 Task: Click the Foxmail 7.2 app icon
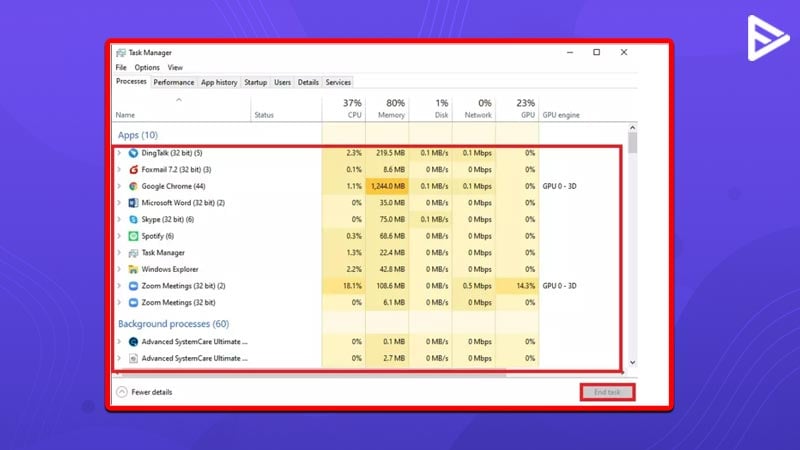point(133,169)
